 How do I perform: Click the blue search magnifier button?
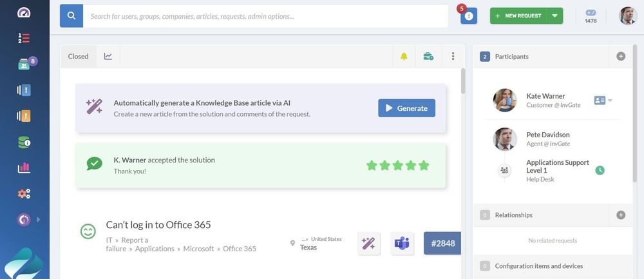coord(71,16)
